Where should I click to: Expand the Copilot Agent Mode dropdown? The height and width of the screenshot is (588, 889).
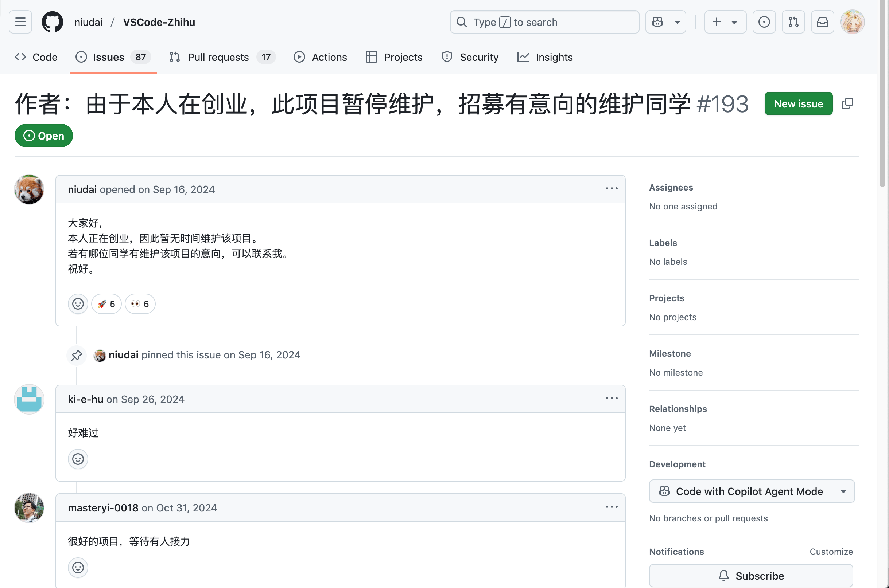pos(843,491)
